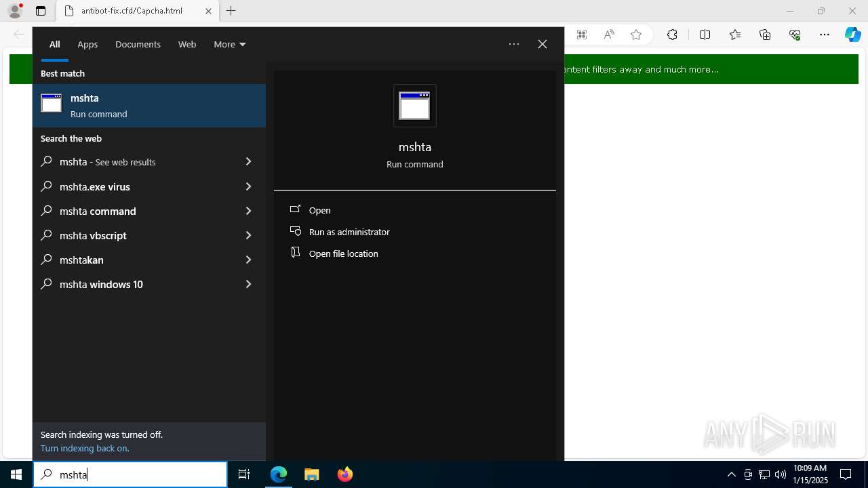
Task: Open Browser essentials heart icon
Action: pos(795,35)
